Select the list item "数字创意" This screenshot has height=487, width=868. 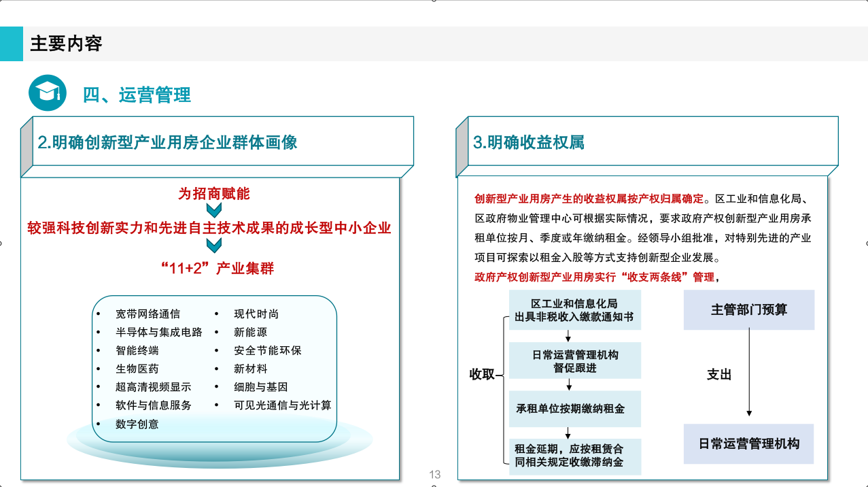[x=137, y=424]
